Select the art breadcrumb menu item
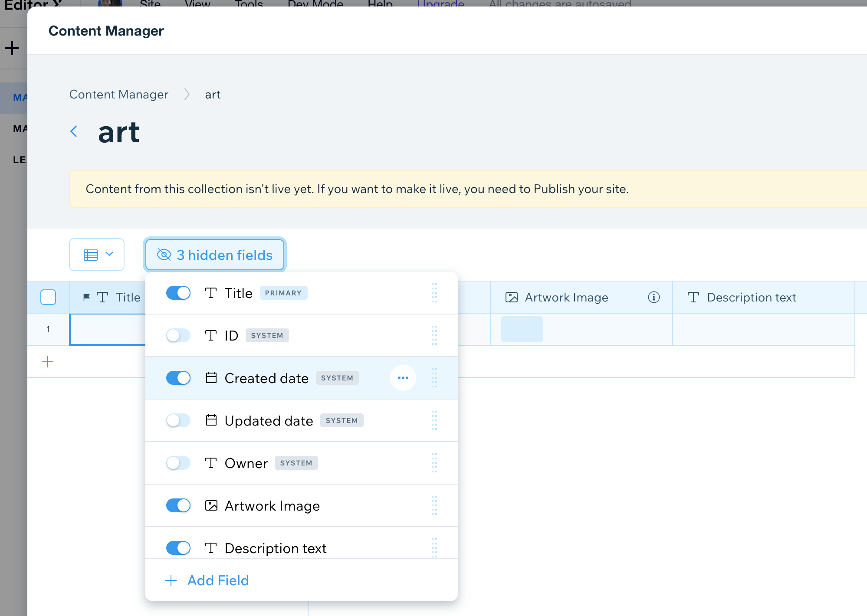The image size is (867, 616). pos(213,94)
